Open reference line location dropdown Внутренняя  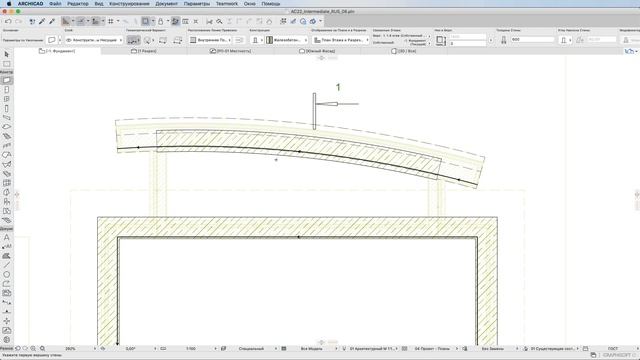(x=210, y=40)
